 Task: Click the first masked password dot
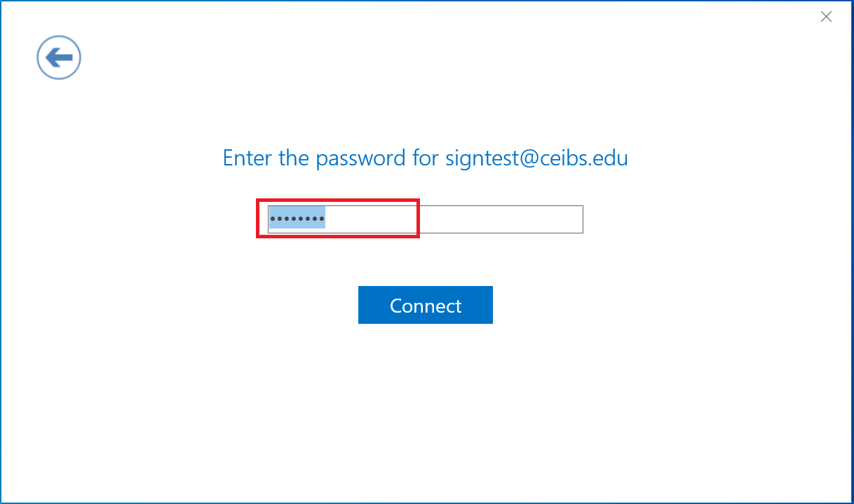(x=274, y=219)
